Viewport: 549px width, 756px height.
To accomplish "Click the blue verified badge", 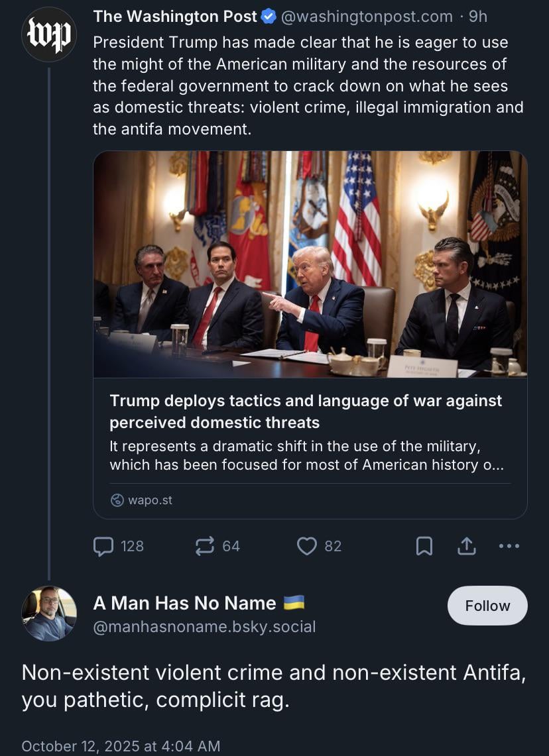I will coord(269,17).
